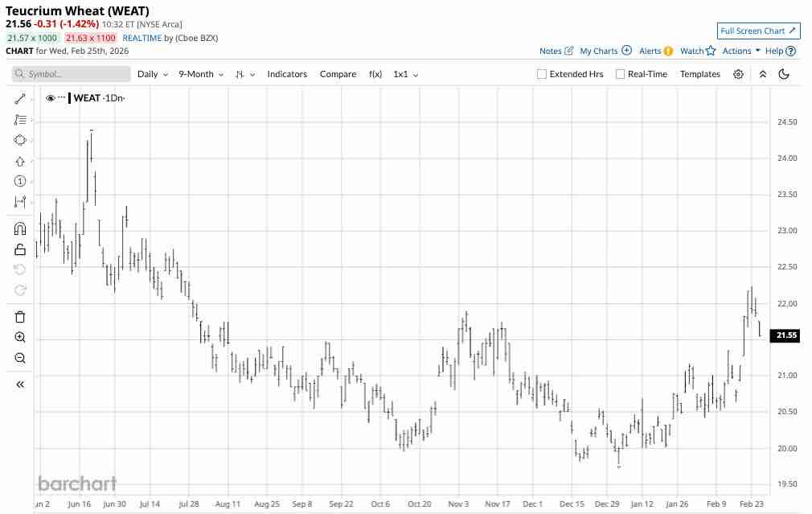Open the 9-Month period dropdown
Viewport: 812px width, 514px height.
click(x=201, y=74)
